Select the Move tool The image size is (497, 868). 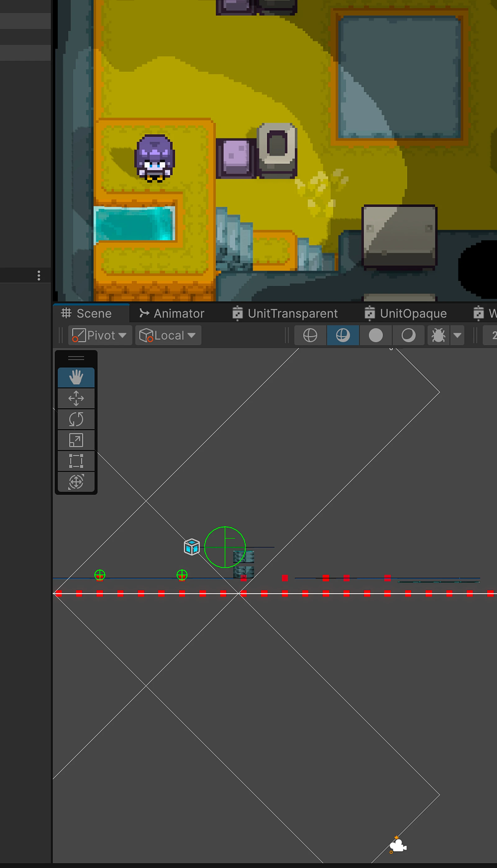tap(76, 398)
